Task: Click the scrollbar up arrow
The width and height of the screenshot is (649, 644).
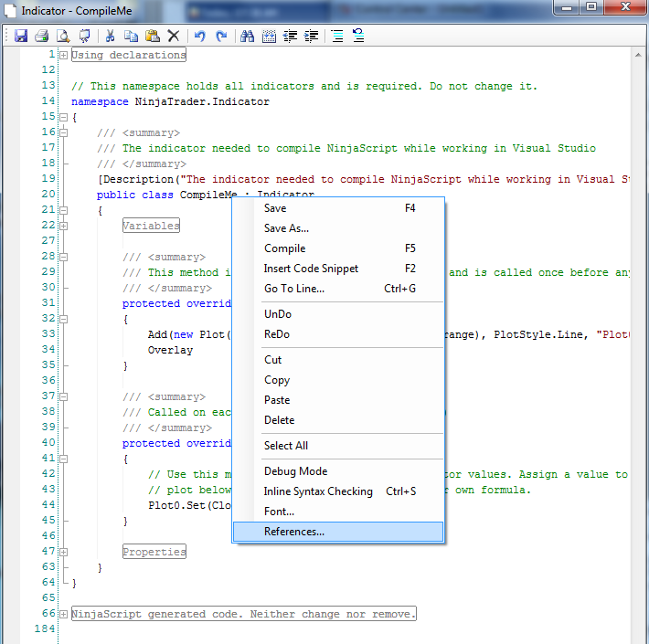Action: [638, 55]
